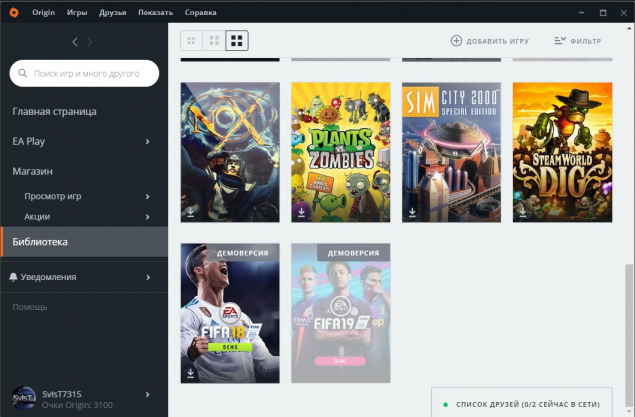Click the scrollbar up arrow
The image size is (635, 417).
(629, 28)
